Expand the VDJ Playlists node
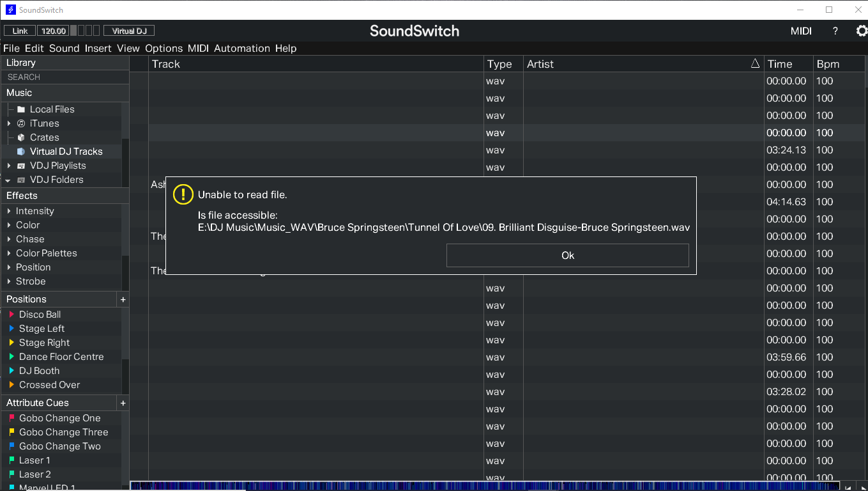The width and height of the screenshot is (868, 491). pyautogui.click(x=9, y=166)
